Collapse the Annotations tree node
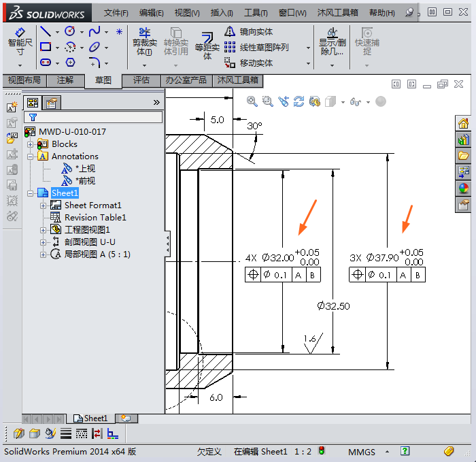Image resolution: width=476 pixels, height=462 pixels. [30, 156]
